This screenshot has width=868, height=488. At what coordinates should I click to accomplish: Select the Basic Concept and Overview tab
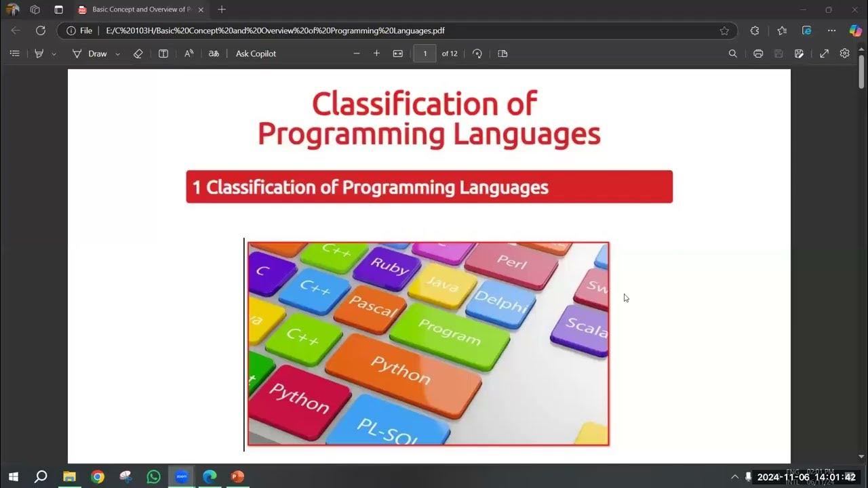[141, 9]
